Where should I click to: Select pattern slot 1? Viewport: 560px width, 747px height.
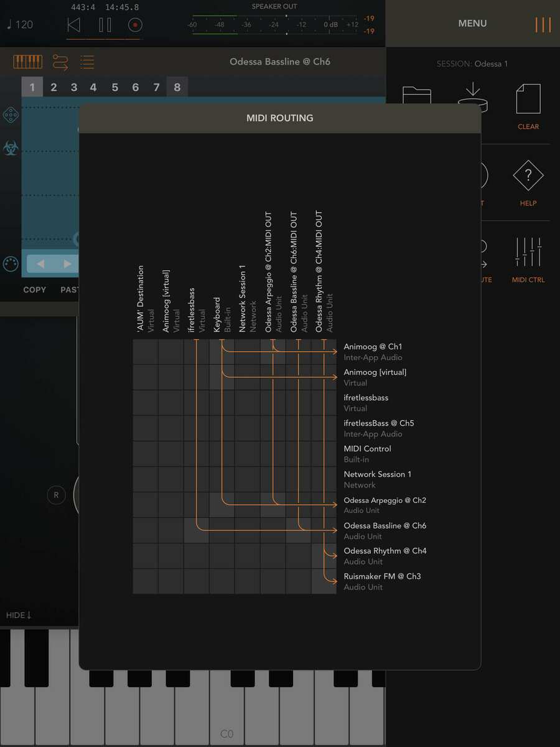[32, 87]
